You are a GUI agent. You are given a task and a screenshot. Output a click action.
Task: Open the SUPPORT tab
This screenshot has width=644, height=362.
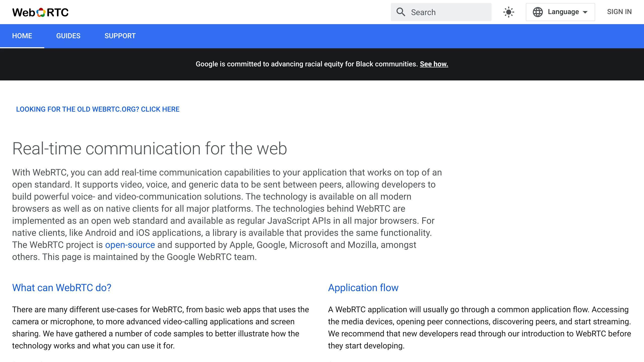point(120,36)
